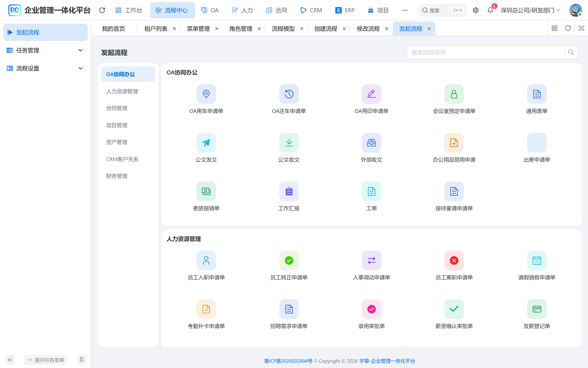Open the OA用印申请单 pen icon

coord(372,94)
